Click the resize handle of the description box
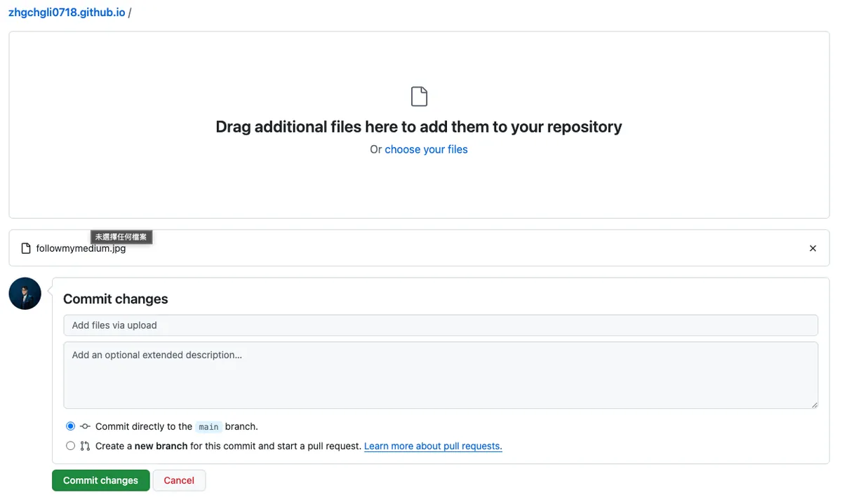842x504 pixels. pos(814,404)
